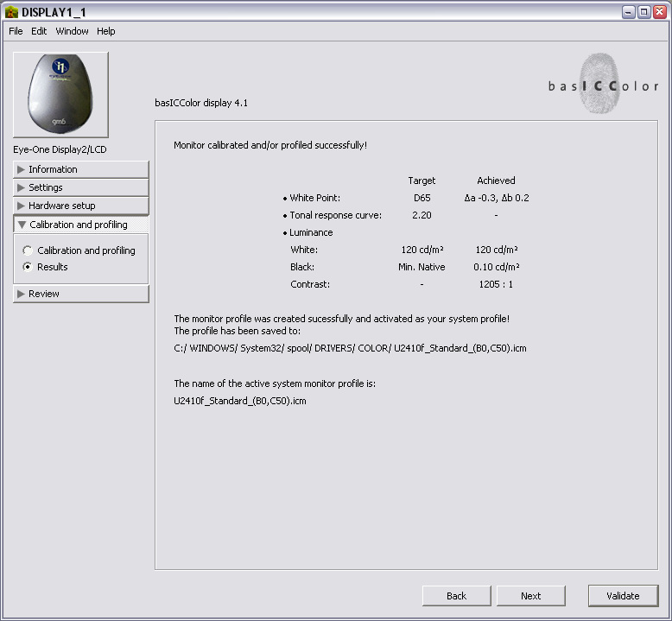
Task: Click the achieved contrast value 1205 : 1
Action: pos(496,284)
